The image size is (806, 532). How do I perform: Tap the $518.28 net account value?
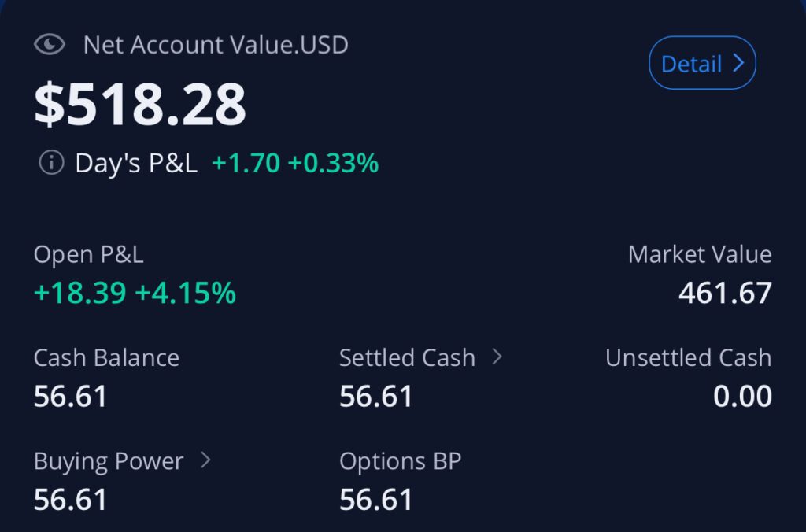140,104
